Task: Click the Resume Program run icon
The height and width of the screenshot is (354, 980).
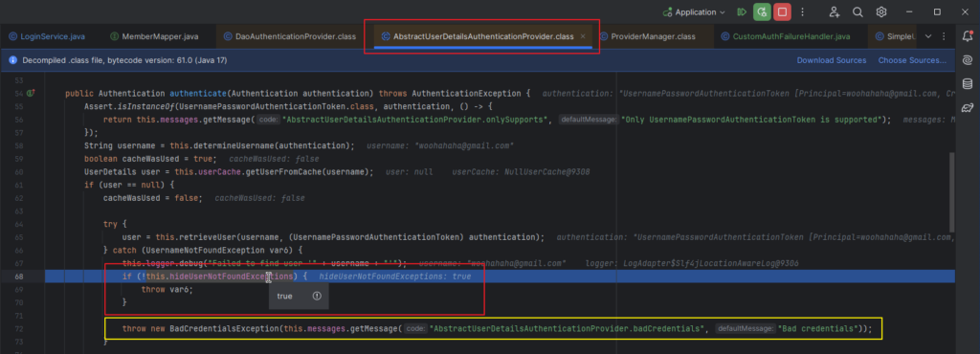Action: [x=742, y=11]
